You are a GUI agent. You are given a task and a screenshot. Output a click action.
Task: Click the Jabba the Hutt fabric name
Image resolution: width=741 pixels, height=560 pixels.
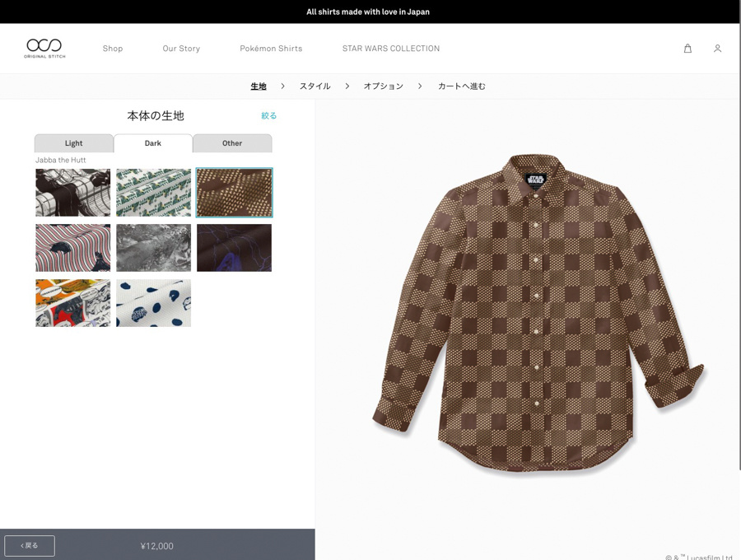coord(60,161)
